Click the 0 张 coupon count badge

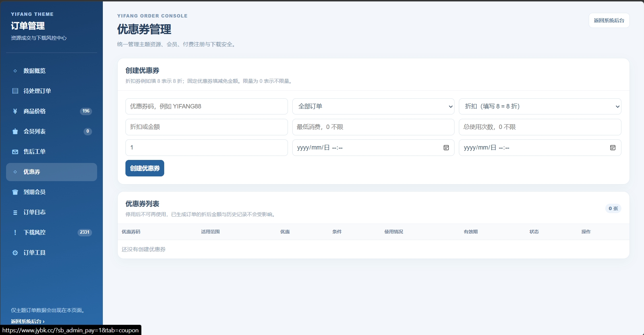(x=613, y=208)
